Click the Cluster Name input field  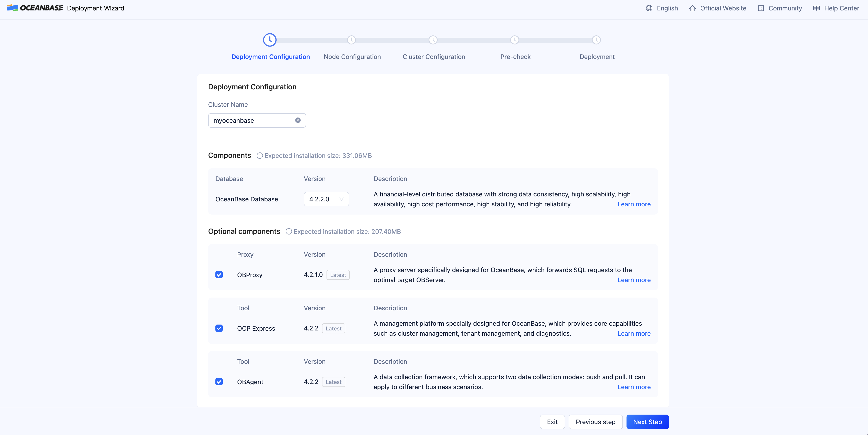click(x=257, y=120)
